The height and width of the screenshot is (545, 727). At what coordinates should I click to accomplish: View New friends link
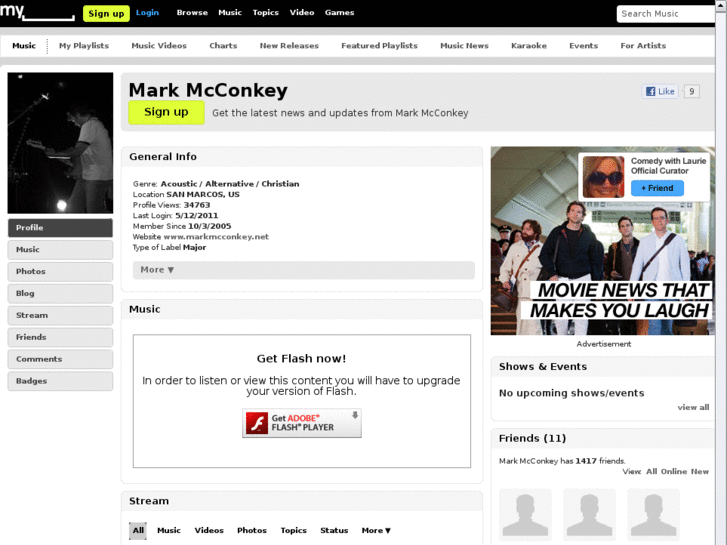[700, 471]
